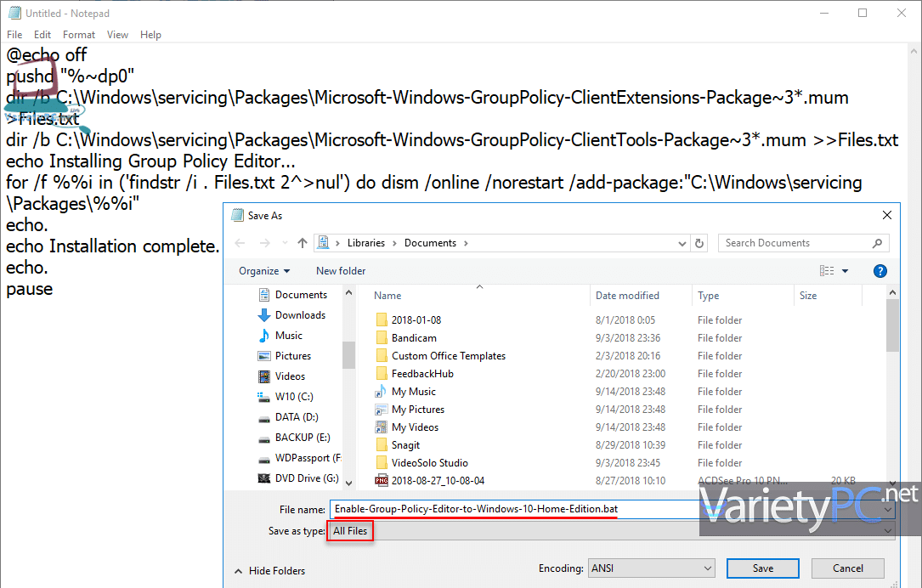Open the Organize dropdown menu

(264, 271)
